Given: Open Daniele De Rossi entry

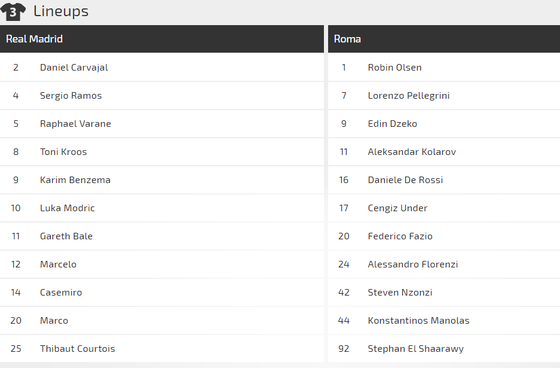Looking at the screenshot, I should point(405,180).
